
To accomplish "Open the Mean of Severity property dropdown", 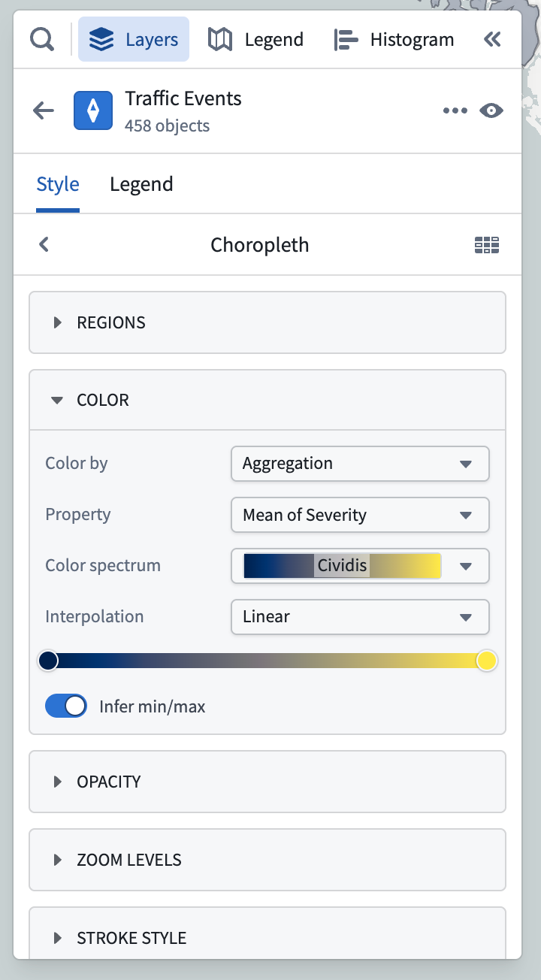I will (360, 515).
